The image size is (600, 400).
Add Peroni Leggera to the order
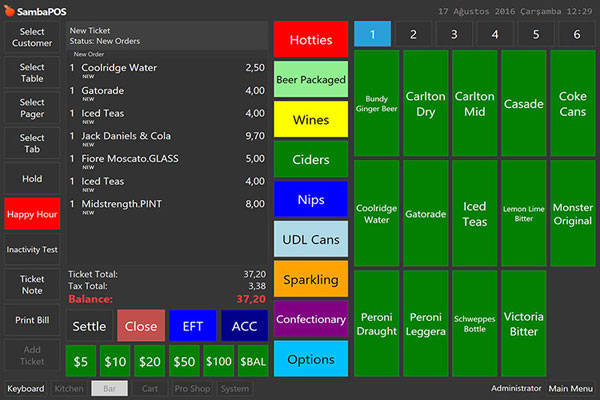426,323
